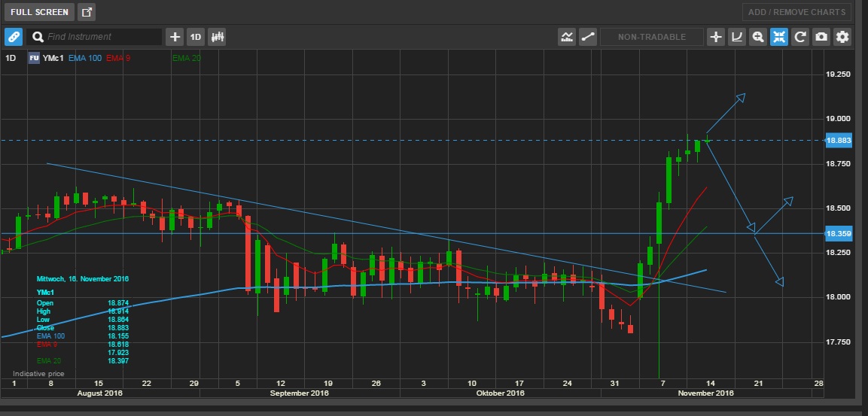Click the Low value 18.864

(118, 320)
